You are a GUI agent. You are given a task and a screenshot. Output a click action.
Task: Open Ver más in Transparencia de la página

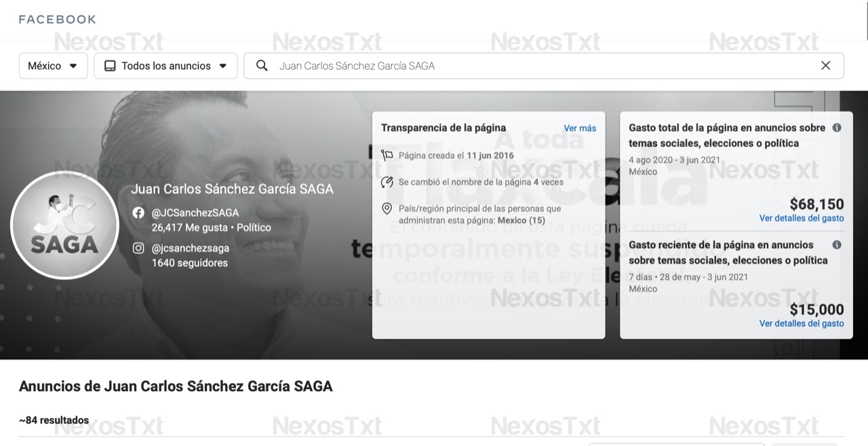click(x=580, y=128)
